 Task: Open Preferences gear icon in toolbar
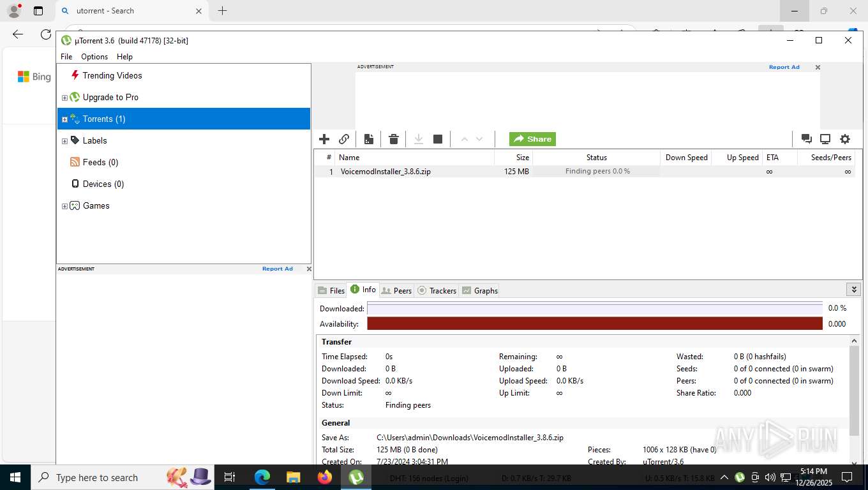pos(845,139)
